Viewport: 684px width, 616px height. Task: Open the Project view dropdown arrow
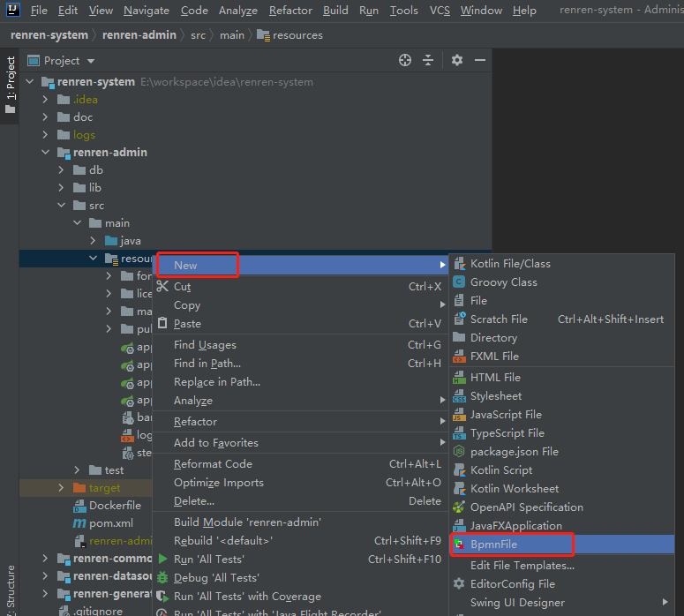[x=91, y=61]
